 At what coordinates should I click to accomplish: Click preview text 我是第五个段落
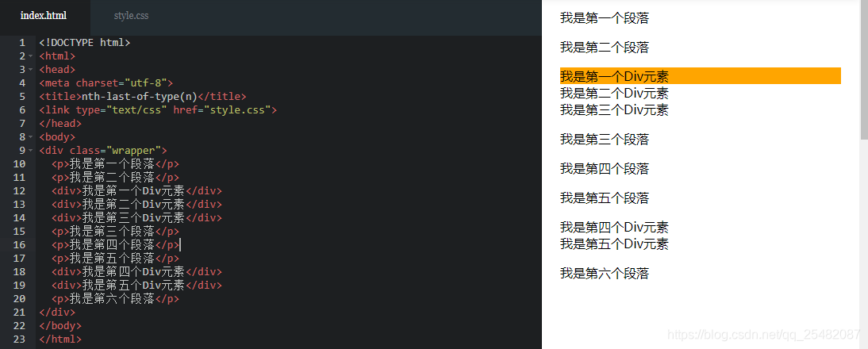pyautogui.click(x=604, y=198)
